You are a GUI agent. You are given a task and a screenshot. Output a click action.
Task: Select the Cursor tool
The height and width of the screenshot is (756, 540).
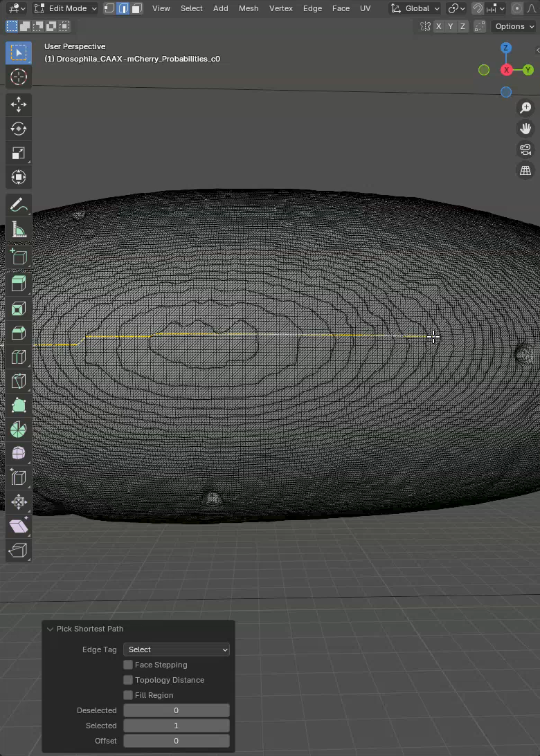click(19, 77)
